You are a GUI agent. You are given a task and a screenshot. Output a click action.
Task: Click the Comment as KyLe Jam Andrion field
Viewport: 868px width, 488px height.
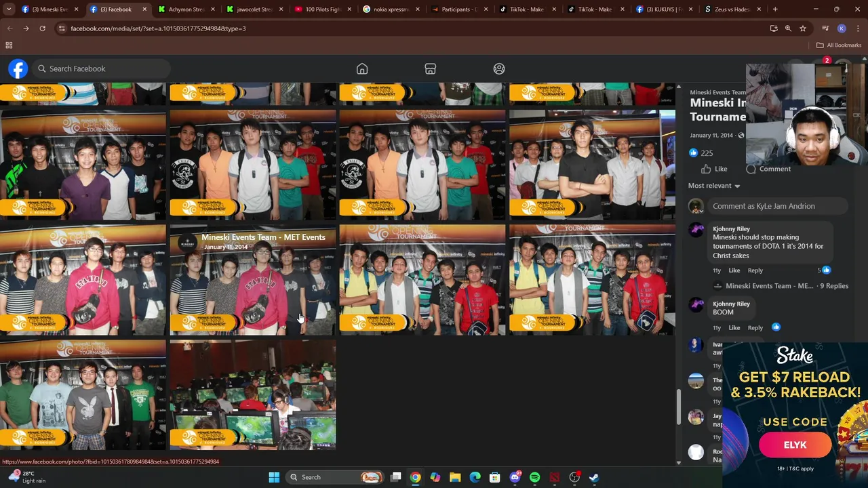(x=778, y=206)
